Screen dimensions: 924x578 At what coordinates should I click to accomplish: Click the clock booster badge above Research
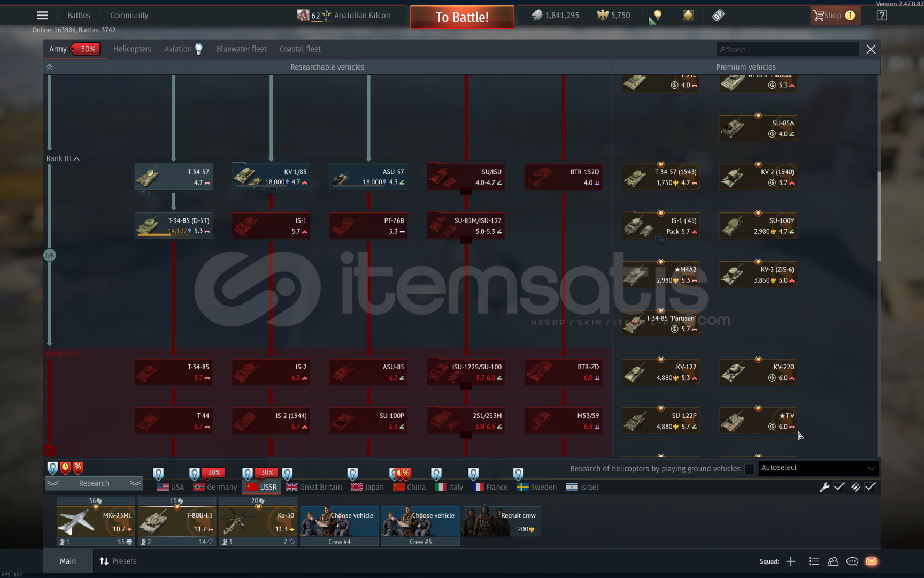pos(65,468)
